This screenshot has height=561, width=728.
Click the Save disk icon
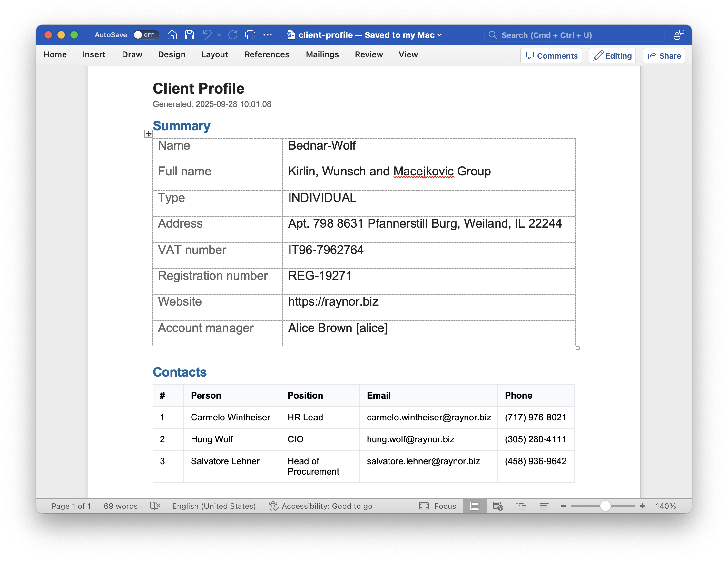click(189, 35)
